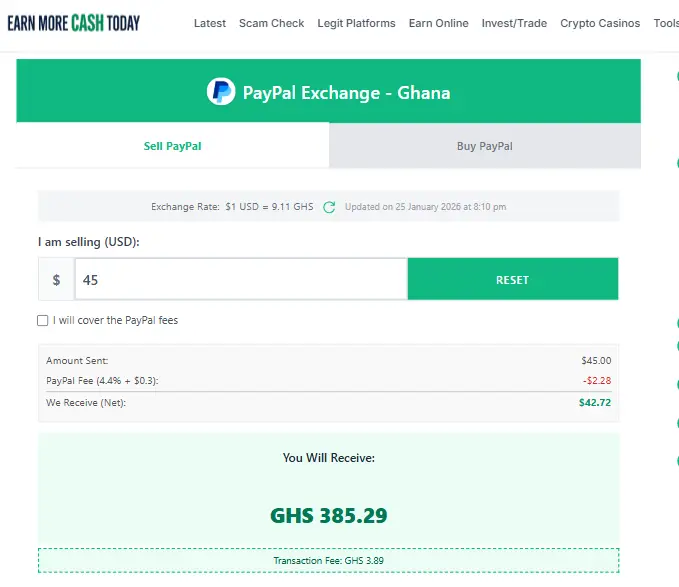
Task: Click the PayPal logo in the green header
Action: pyautogui.click(x=221, y=92)
